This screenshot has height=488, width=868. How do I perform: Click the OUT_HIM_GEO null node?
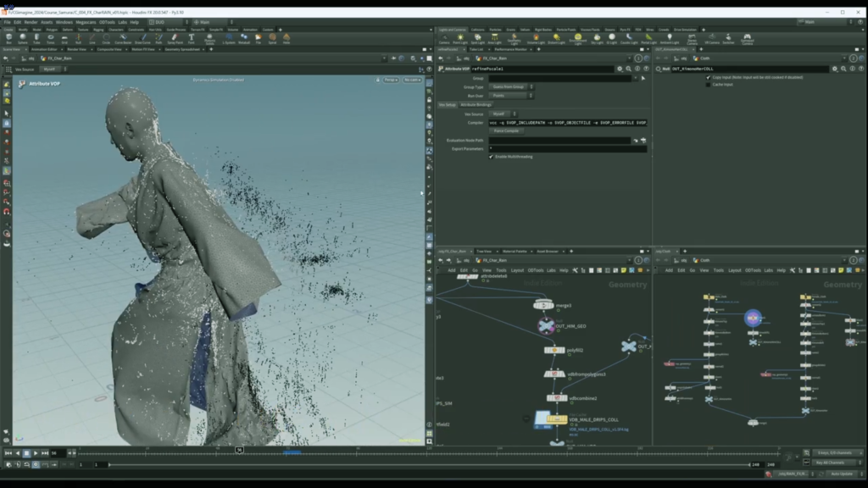coord(546,326)
